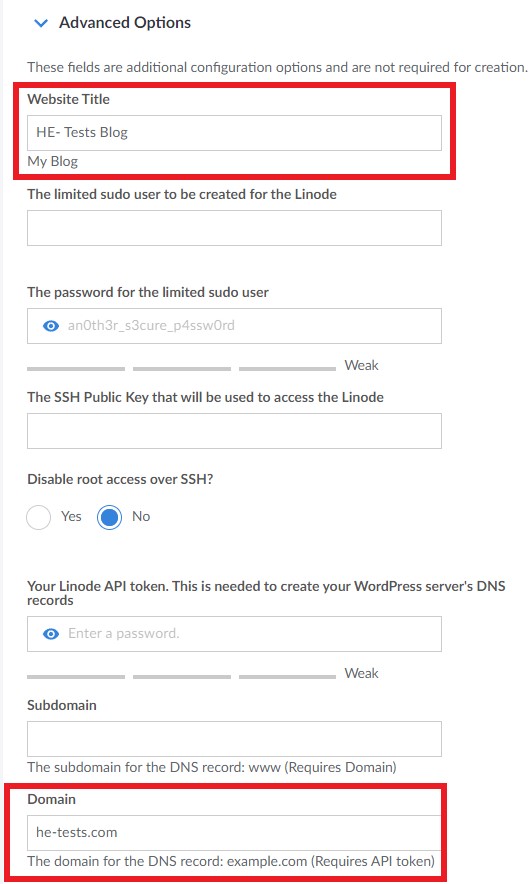Image resolution: width=532 pixels, height=884 pixels.
Task: Click the Website Title input field
Action: coord(234,132)
